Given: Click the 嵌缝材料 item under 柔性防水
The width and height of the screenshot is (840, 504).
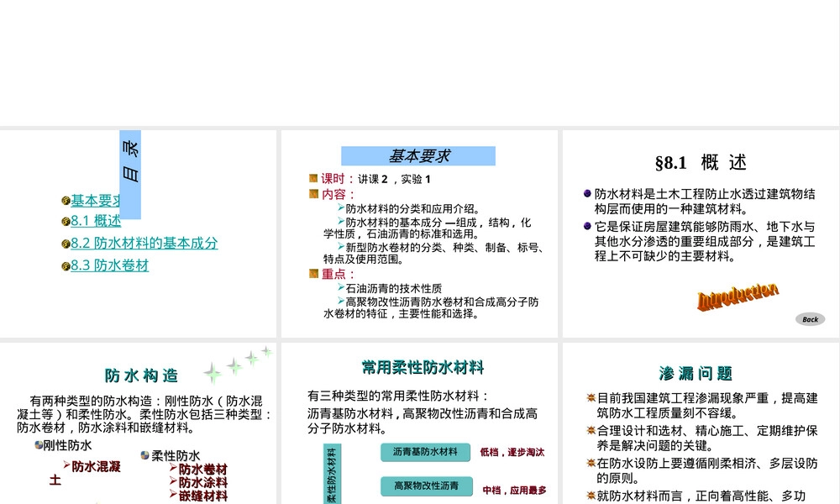Looking at the screenshot, I should click(203, 496).
